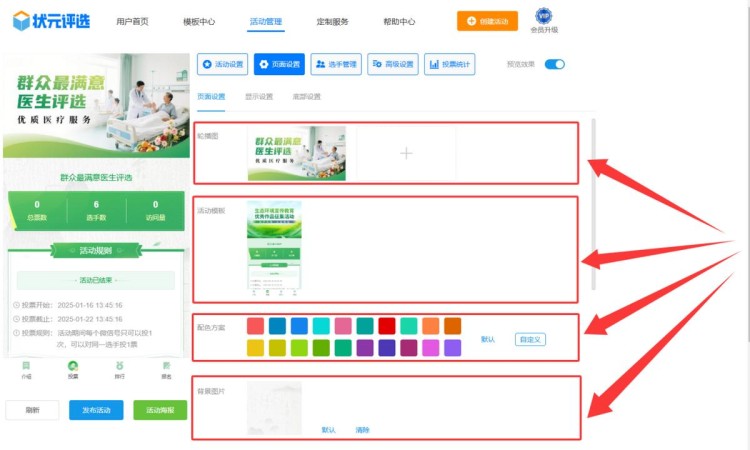Image resolution: width=750 pixels, height=450 pixels.
Task: Click the green 活动海报 button
Action: (160, 410)
